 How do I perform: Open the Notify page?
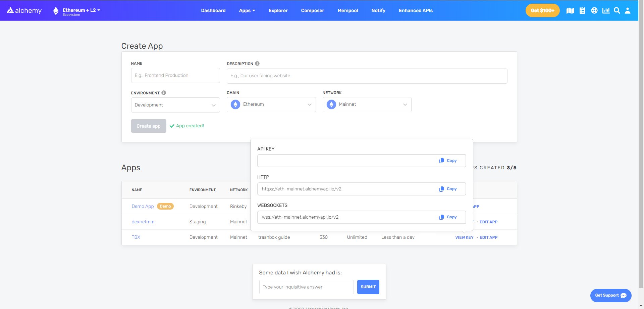378,10
